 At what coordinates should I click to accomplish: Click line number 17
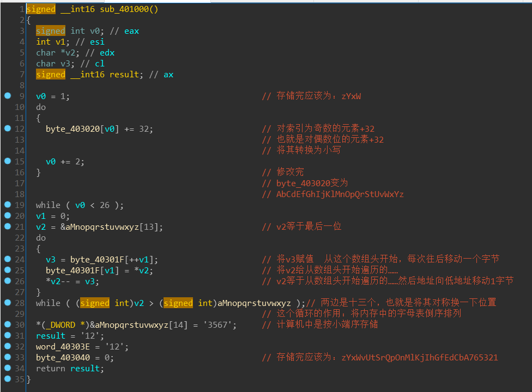click(20, 183)
